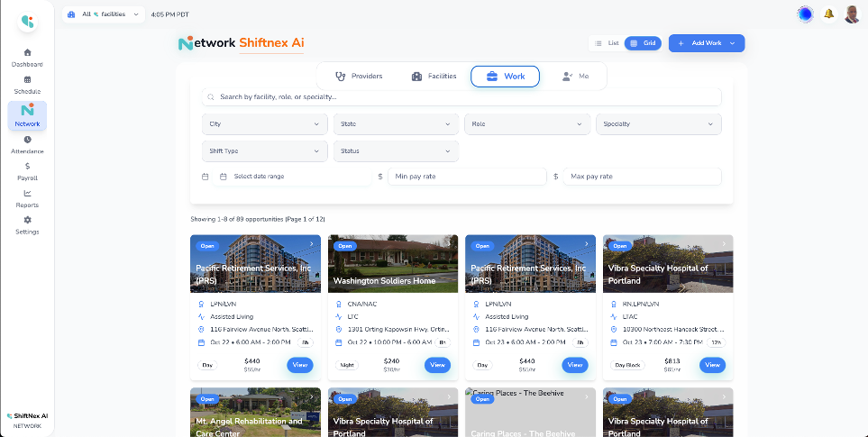Open the Select date range picker

point(292,177)
